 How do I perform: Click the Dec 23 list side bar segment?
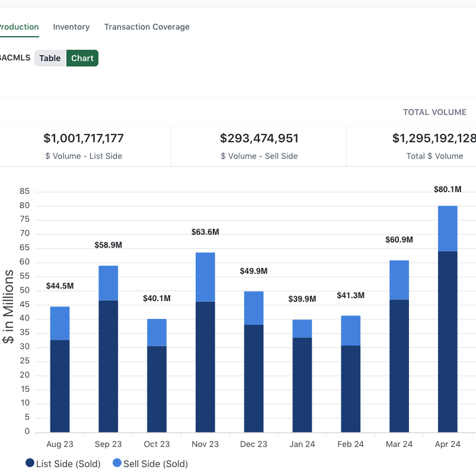click(x=254, y=378)
